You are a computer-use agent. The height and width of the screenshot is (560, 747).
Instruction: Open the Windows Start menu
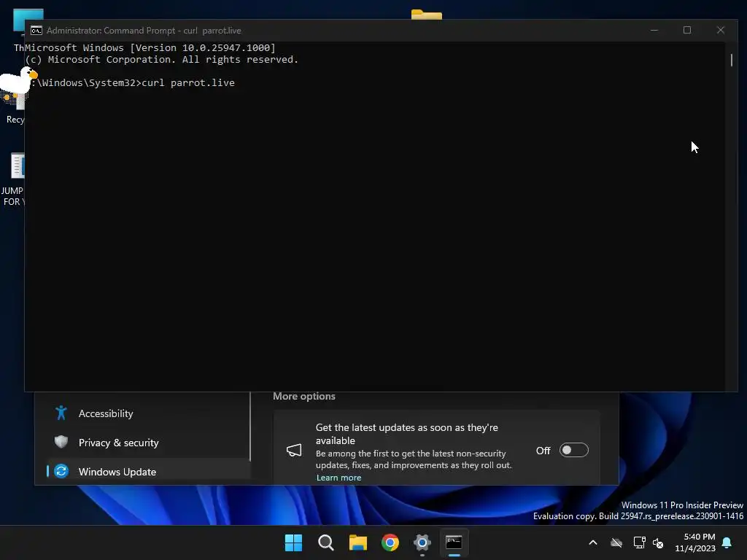(293, 542)
